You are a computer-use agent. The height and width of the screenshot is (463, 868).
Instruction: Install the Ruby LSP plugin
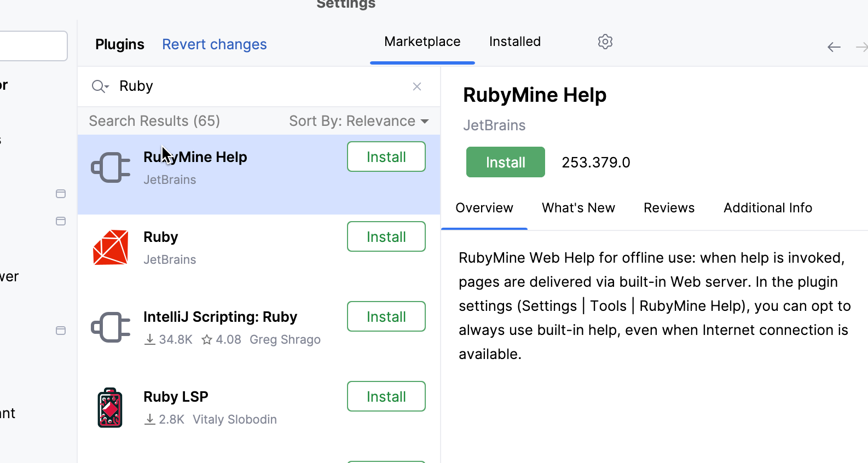point(386,396)
